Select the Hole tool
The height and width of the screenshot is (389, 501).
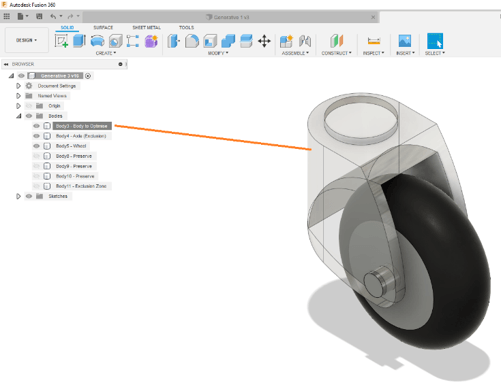click(115, 41)
